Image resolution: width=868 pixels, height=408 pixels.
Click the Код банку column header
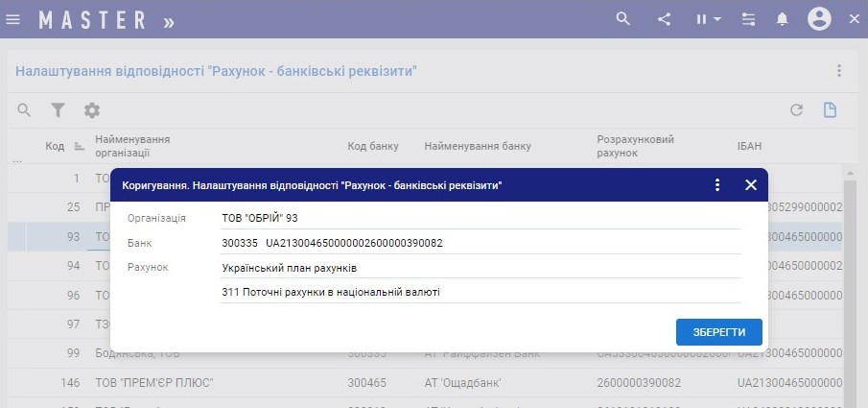(372, 146)
